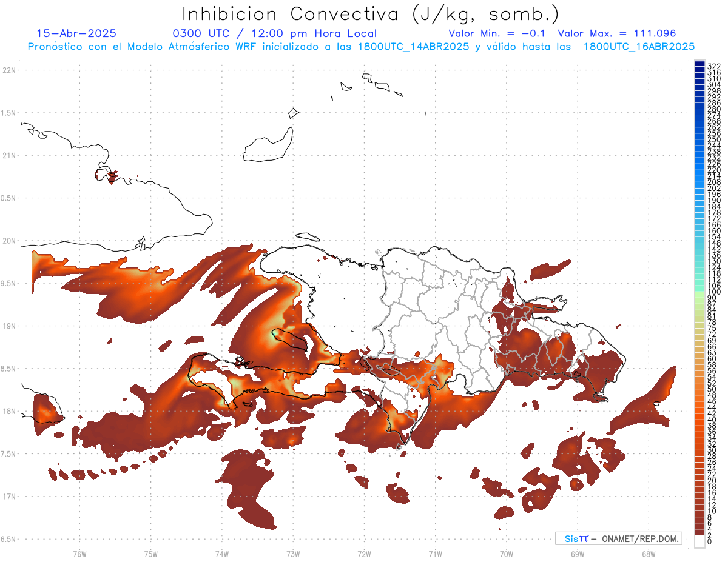Viewport: 728px width, 562px height.
Task: Click the 68W longitude label
Action: coord(648,554)
